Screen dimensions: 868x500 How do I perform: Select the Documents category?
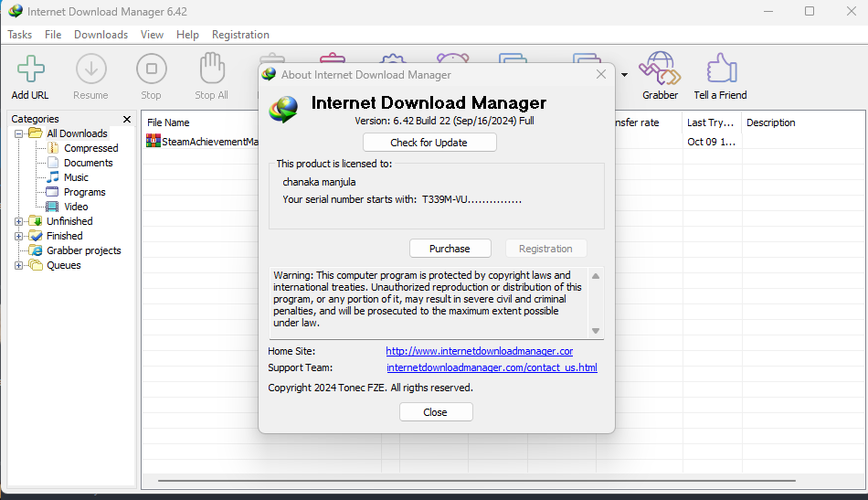coord(88,163)
